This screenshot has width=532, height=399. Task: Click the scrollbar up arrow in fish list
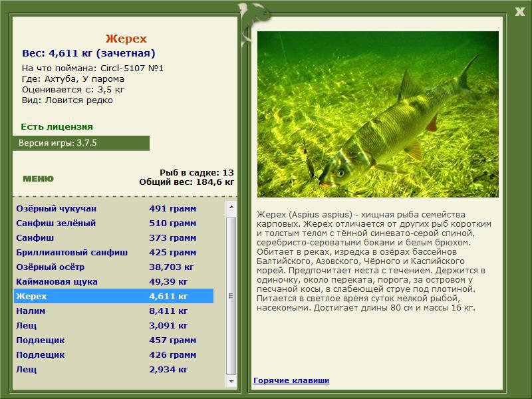pyautogui.click(x=231, y=207)
